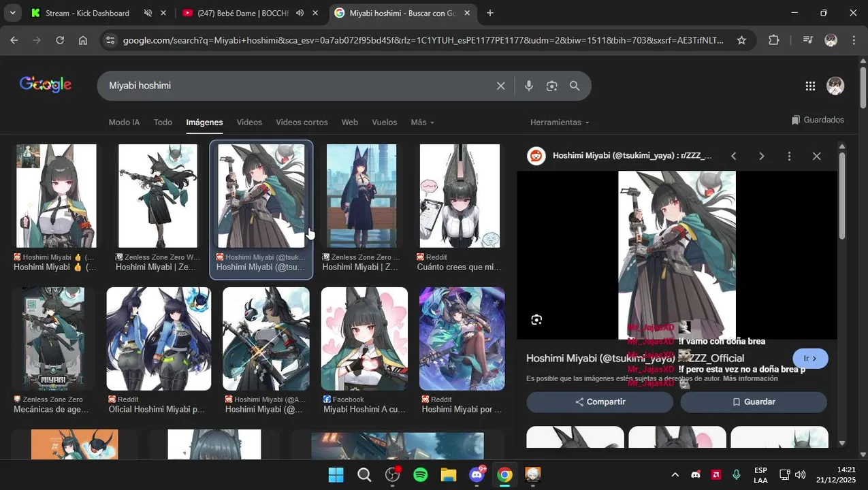Open Discord from the taskbar
Image resolution: width=868 pixels, height=490 pixels.
477,474
